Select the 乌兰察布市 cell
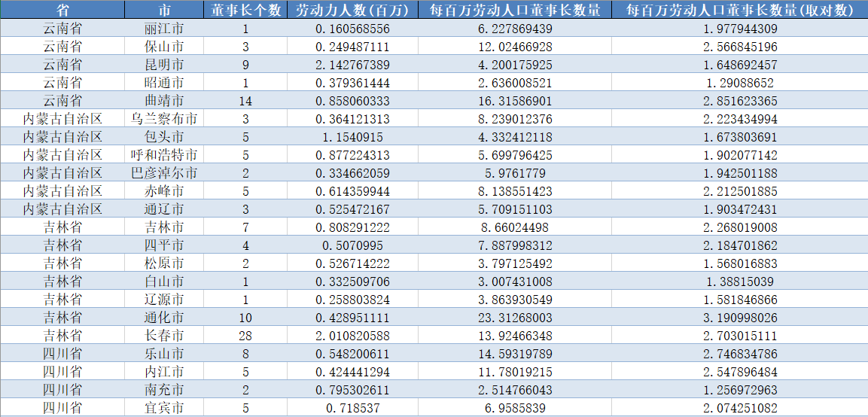 pyautogui.click(x=164, y=119)
